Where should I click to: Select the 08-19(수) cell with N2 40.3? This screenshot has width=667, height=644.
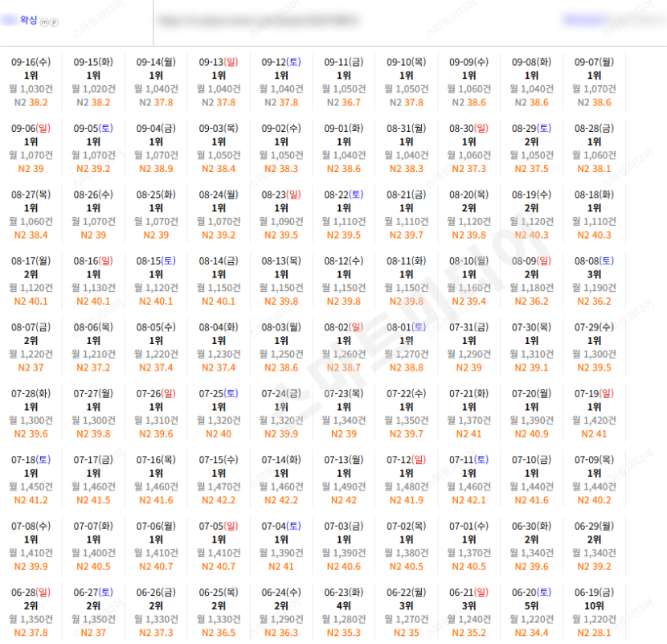[x=531, y=215]
